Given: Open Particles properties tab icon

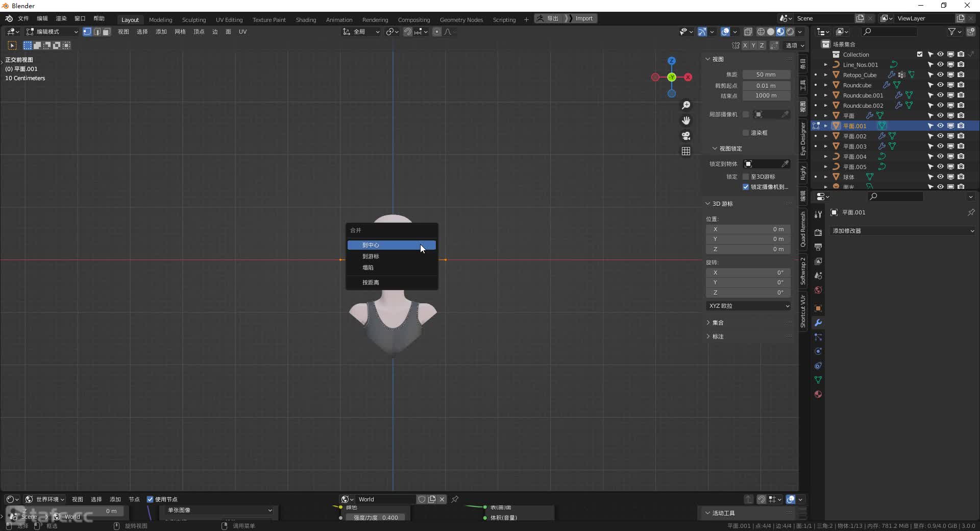Looking at the screenshot, I should (818, 337).
